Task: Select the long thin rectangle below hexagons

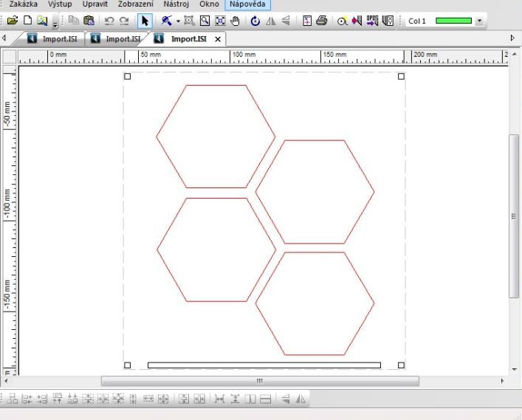Action: click(x=264, y=365)
